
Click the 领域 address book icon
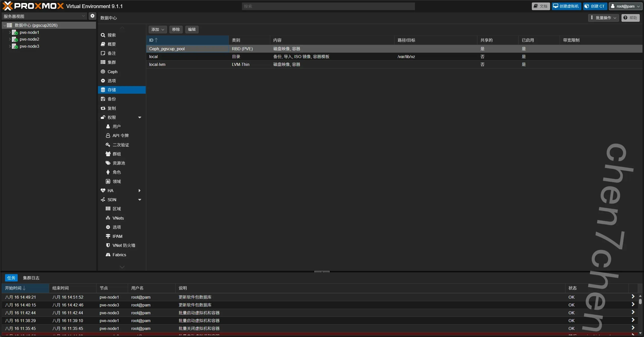click(108, 182)
